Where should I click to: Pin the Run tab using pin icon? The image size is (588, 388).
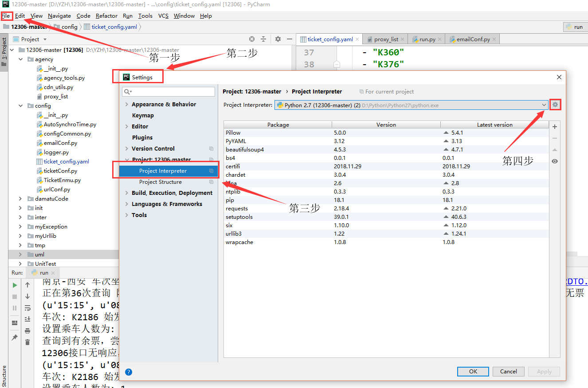pos(15,337)
